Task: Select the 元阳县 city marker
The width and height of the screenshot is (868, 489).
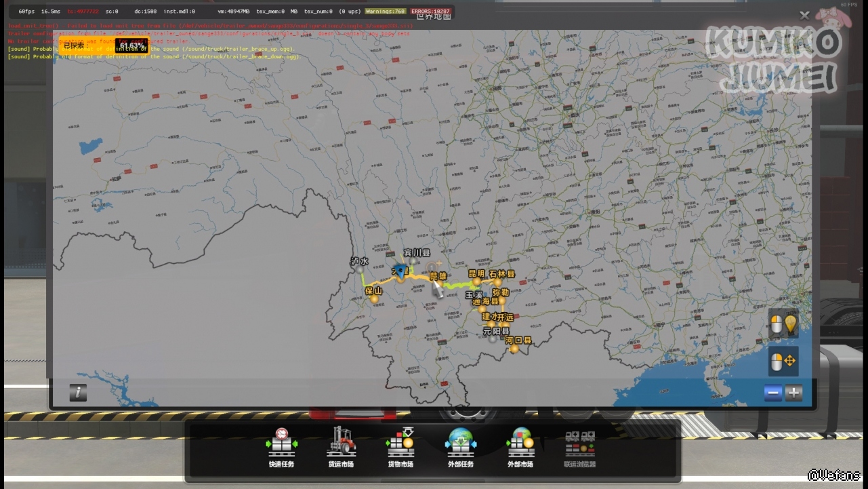Action: point(493,338)
